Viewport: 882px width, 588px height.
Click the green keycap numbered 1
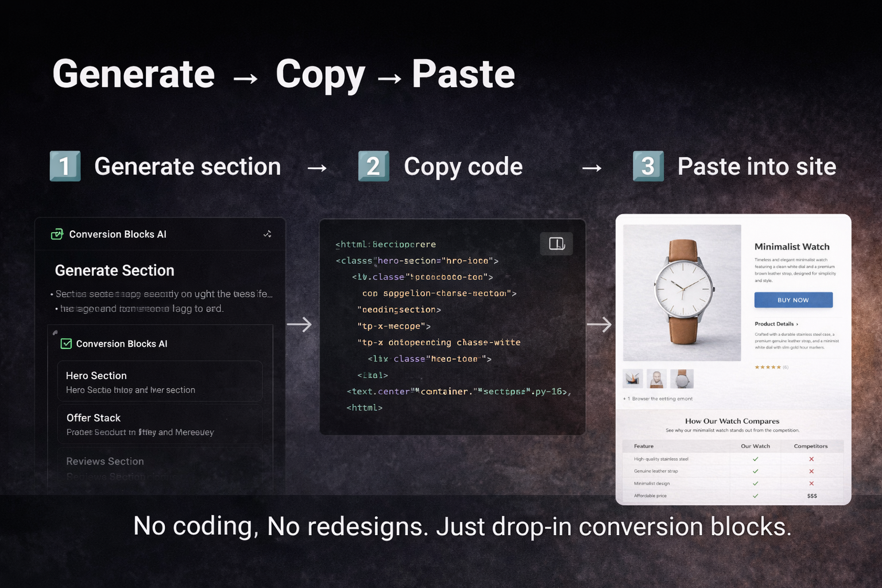tap(65, 166)
